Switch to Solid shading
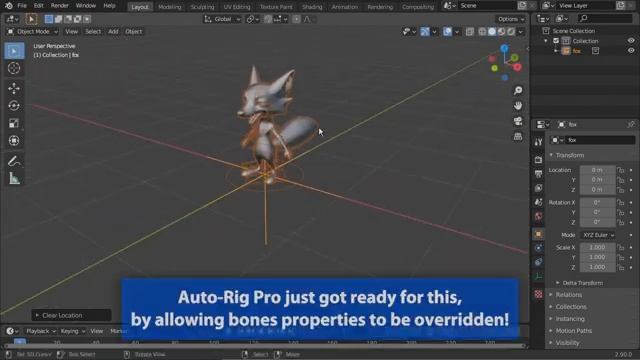The width and height of the screenshot is (640, 360). click(492, 32)
